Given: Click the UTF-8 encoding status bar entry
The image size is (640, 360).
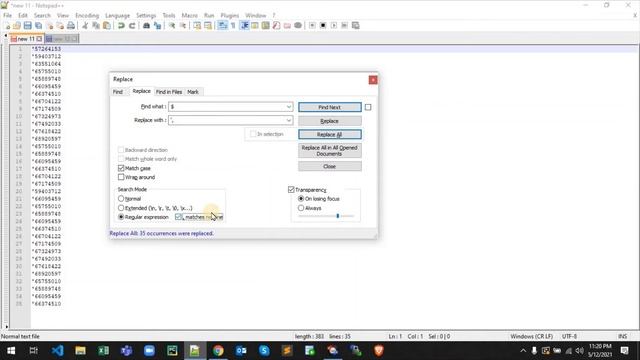Looking at the screenshot, I should [569, 336].
